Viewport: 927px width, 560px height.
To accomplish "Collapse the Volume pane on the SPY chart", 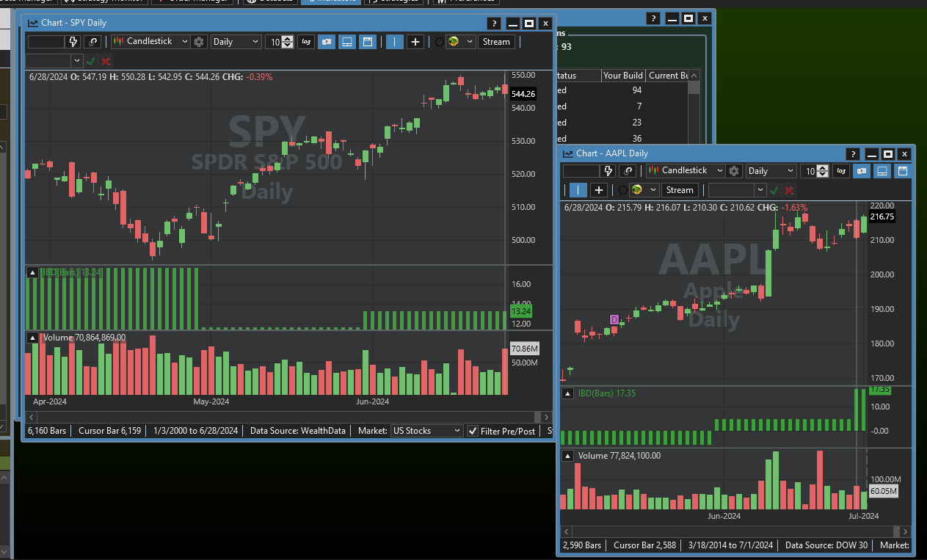I will pyautogui.click(x=32, y=337).
